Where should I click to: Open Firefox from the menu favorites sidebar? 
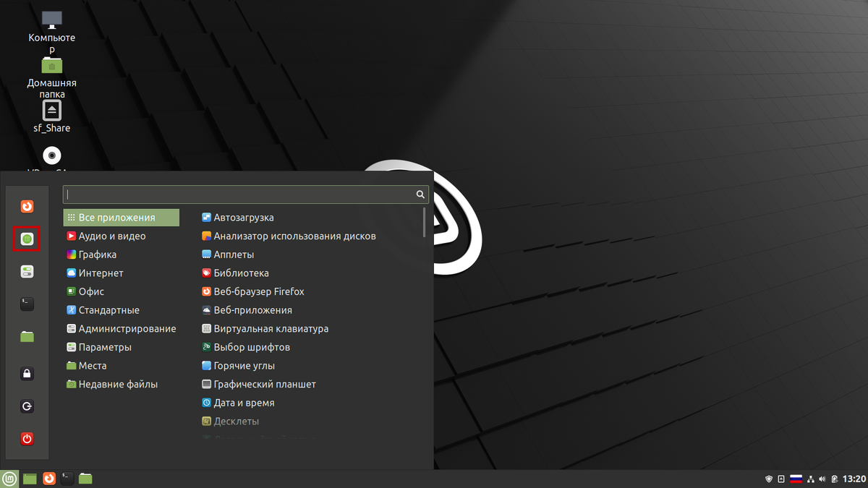[27, 207]
